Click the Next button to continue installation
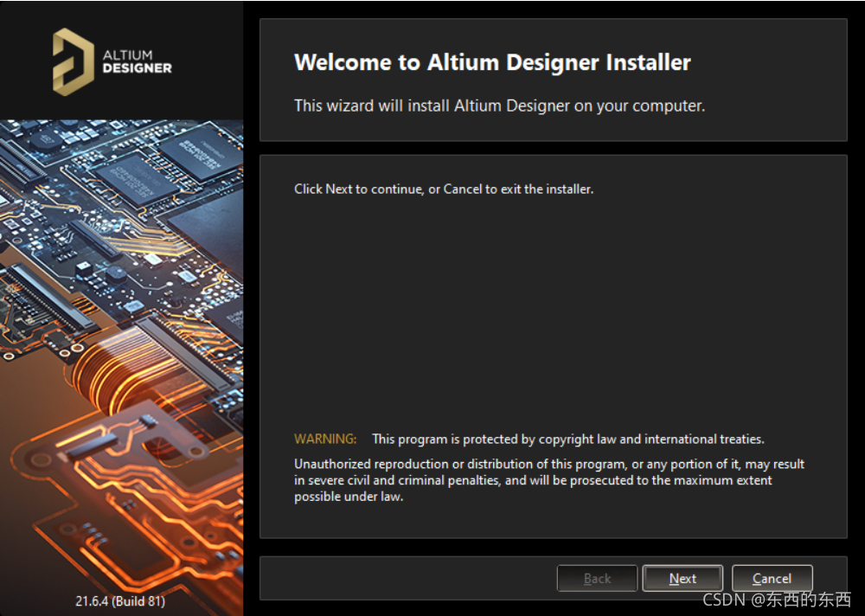The width and height of the screenshot is (865, 616). click(x=682, y=578)
